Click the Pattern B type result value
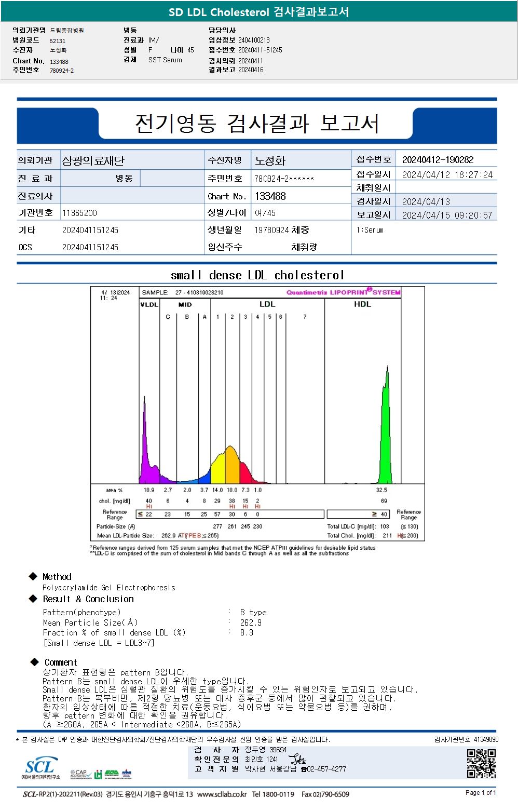Screen dimensions: 518x812 253,612
